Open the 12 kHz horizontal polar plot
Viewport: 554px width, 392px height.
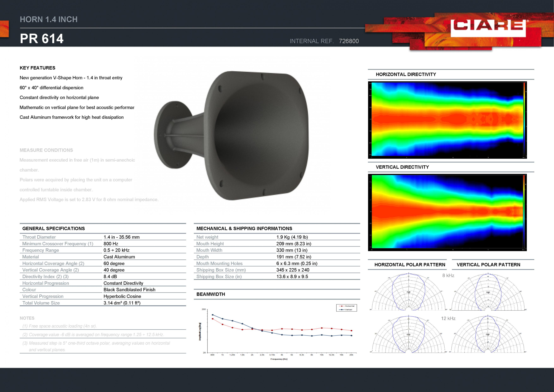click(408, 334)
